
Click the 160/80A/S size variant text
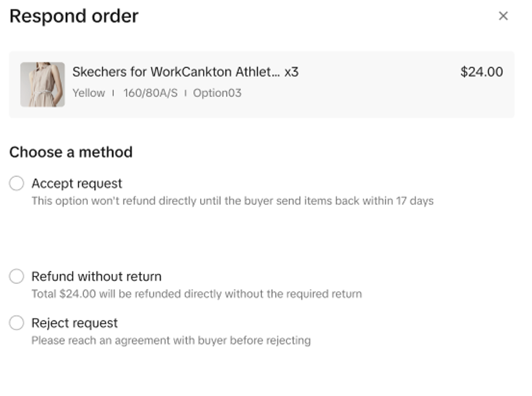(150, 93)
